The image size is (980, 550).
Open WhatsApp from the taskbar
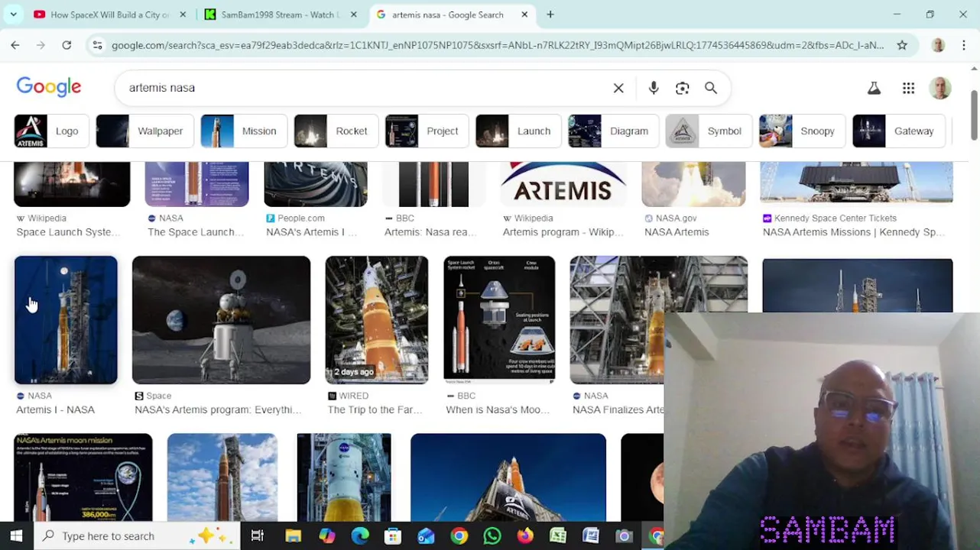point(492,536)
